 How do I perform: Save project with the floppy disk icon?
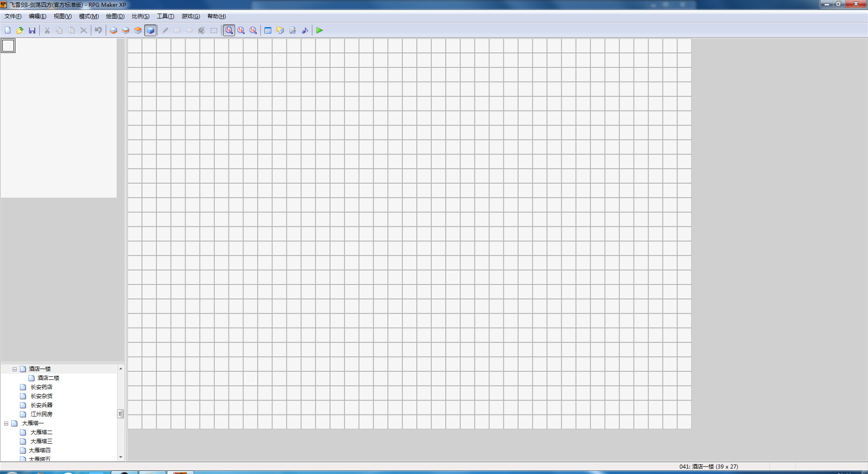(32, 30)
